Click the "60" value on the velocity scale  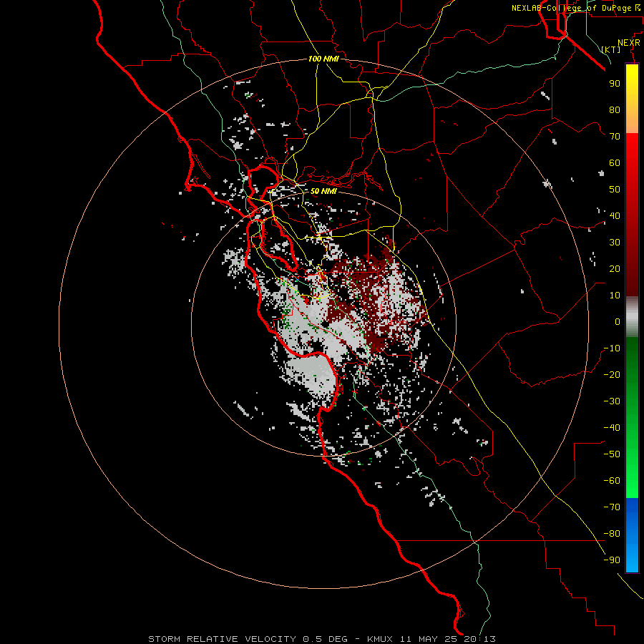(x=615, y=163)
